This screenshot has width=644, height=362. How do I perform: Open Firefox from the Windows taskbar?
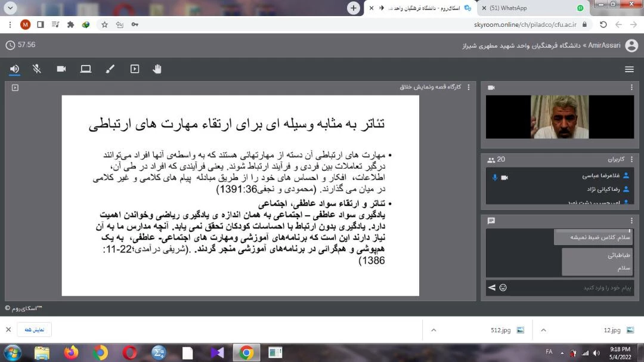(71, 352)
